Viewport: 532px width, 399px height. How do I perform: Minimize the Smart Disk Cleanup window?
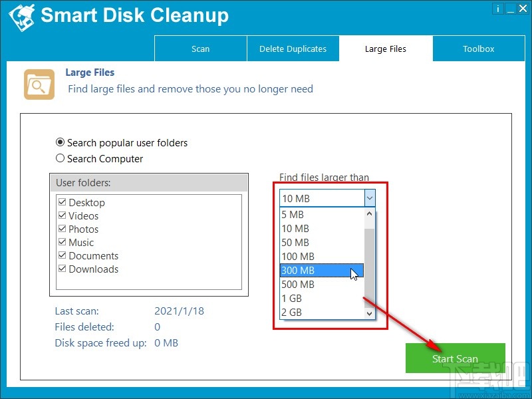pyautogui.click(x=510, y=9)
